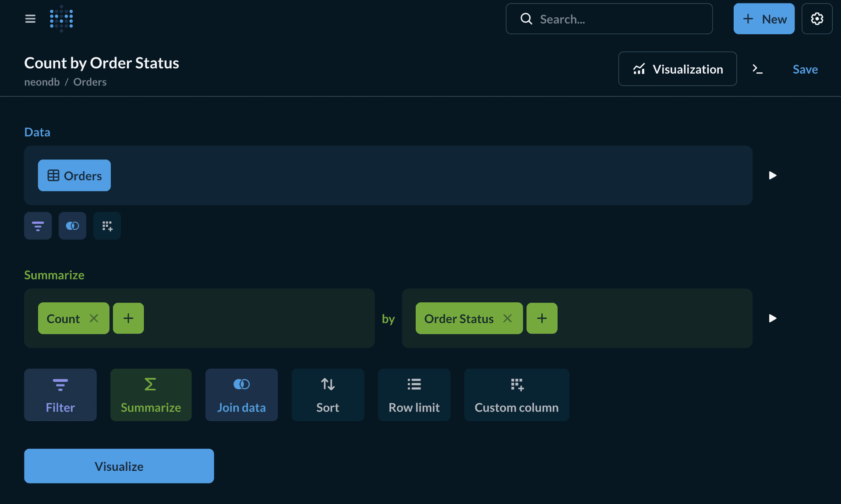Open the Order Status grouping picker

click(458, 318)
